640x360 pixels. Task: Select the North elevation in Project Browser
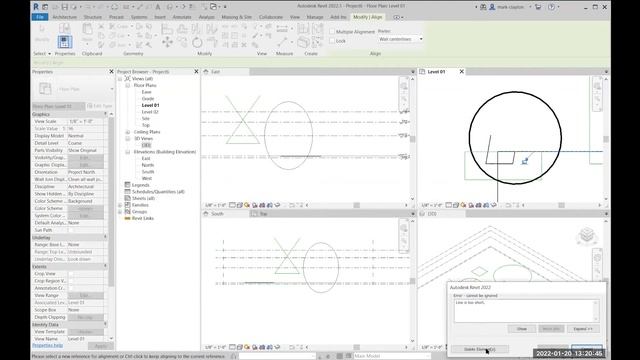click(x=148, y=165)
